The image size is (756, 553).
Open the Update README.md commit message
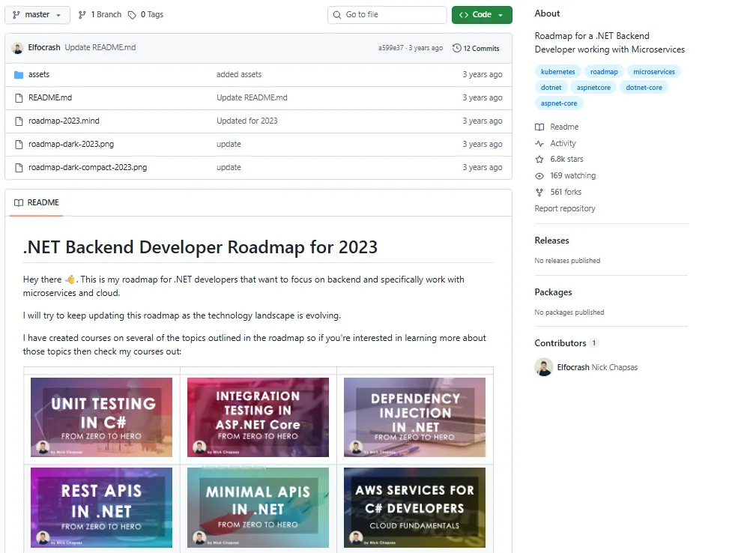click(x=100, y=47)
